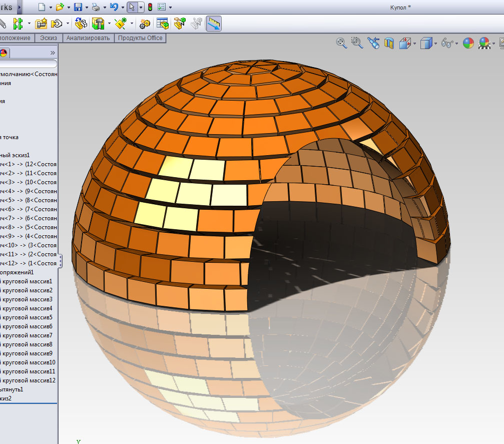Viewport: 504px width, 444px height.
Task: Open the Продукты Office tab
Action: coord(140,38)
